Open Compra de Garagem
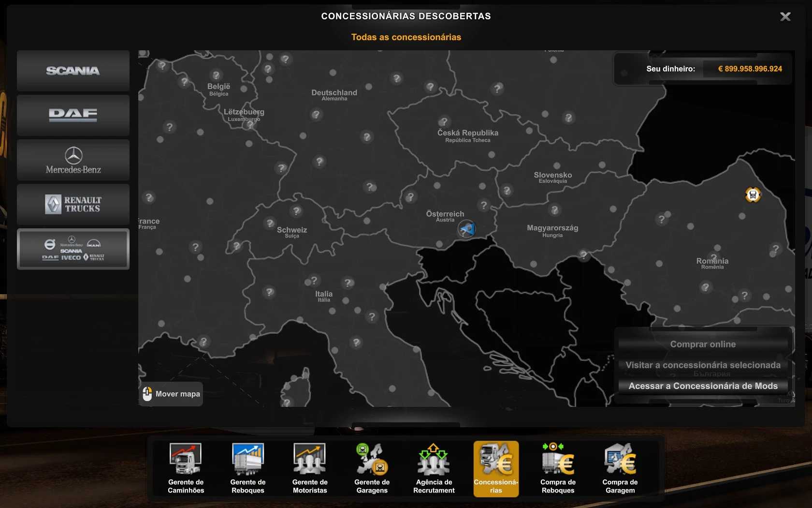This screenshot has width=812, height=508. click(620, 468)
